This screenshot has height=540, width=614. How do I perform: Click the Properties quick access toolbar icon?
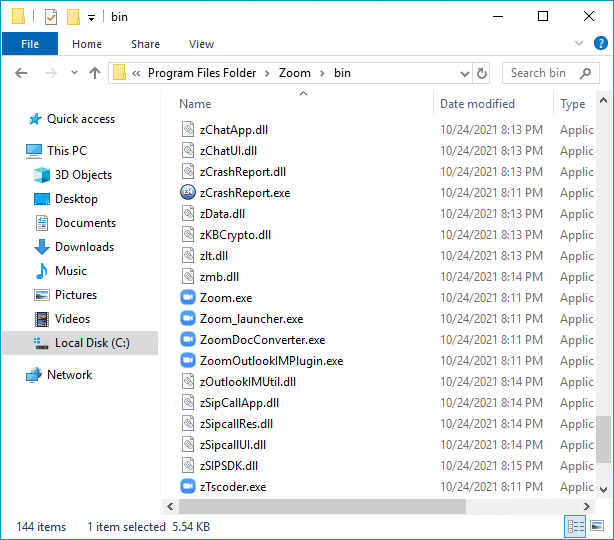51,17
